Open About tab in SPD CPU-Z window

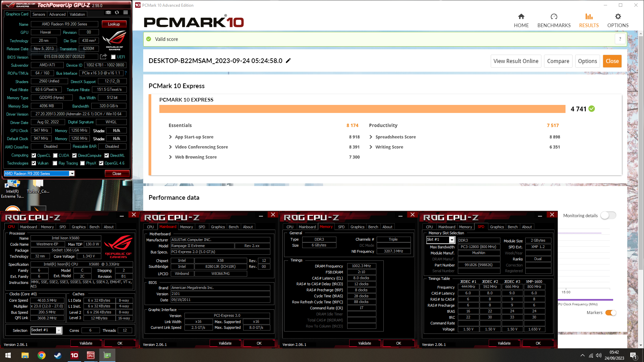coord(527,227)
